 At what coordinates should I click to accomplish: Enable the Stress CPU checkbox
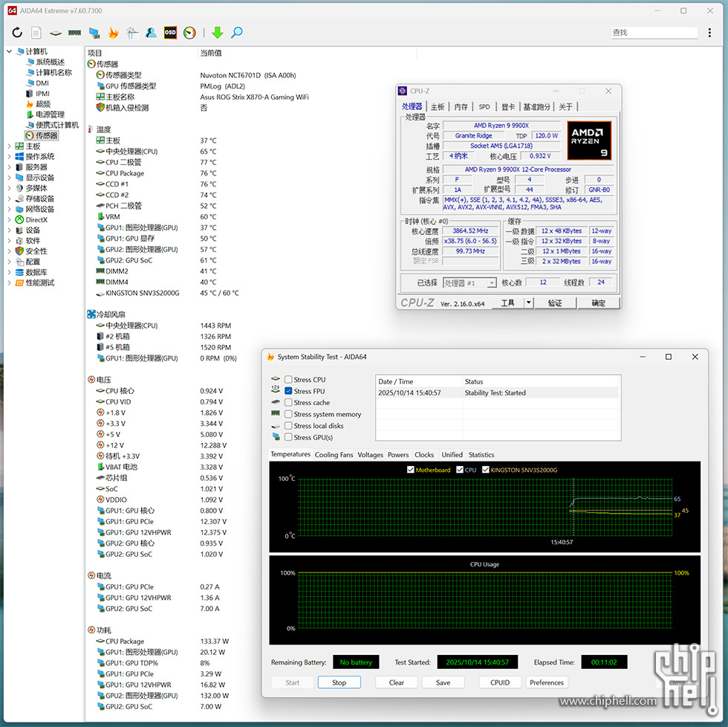coord(288,380)
